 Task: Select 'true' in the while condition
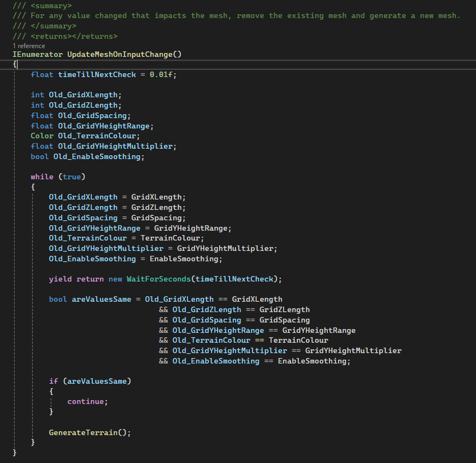coord(72,177)
